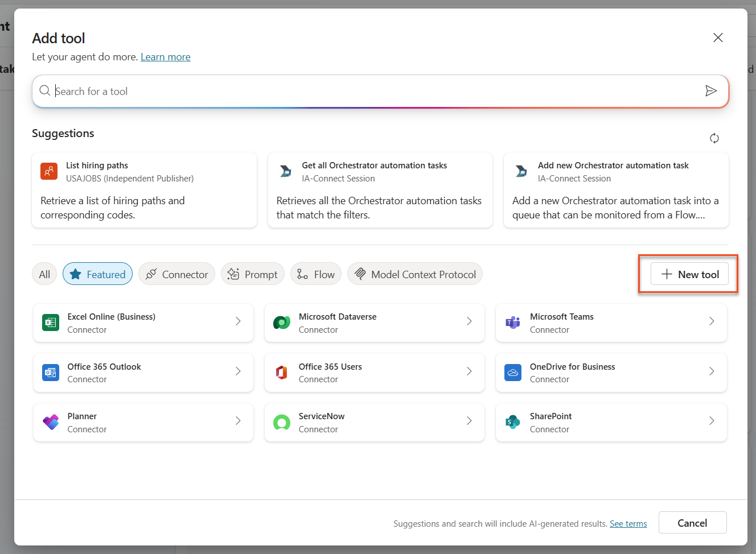Viewport: 756px width, 554px height.
Task: Switch to Model Context Protocol filter
Action: pyautogui.click(x=415, y=274)
